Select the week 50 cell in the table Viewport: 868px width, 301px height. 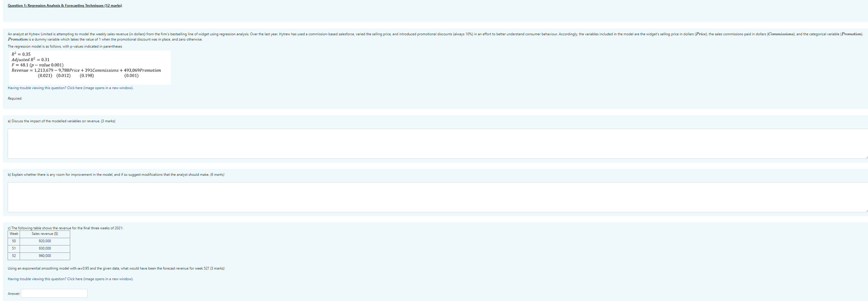point(14,242)
